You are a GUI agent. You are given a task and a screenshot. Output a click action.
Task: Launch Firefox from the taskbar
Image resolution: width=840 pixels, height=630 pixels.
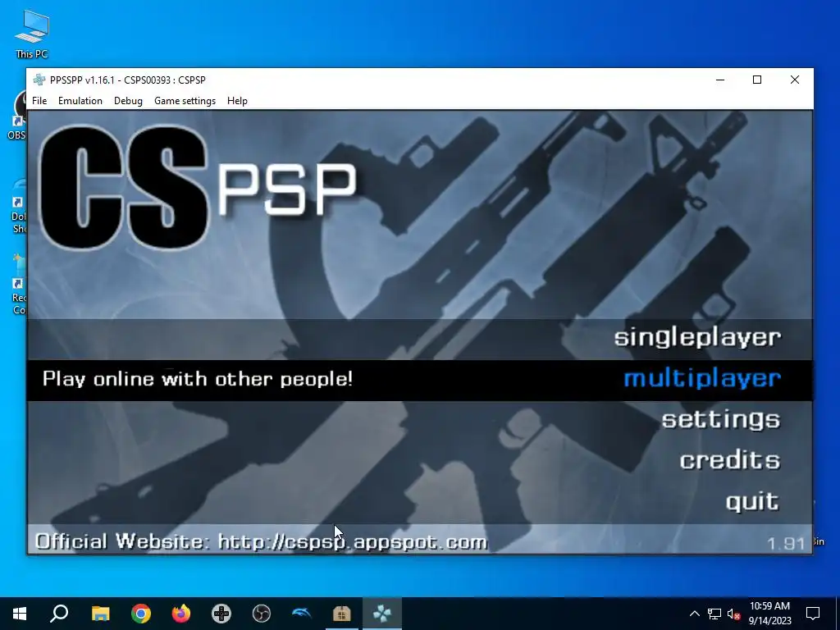click(181, 614)
